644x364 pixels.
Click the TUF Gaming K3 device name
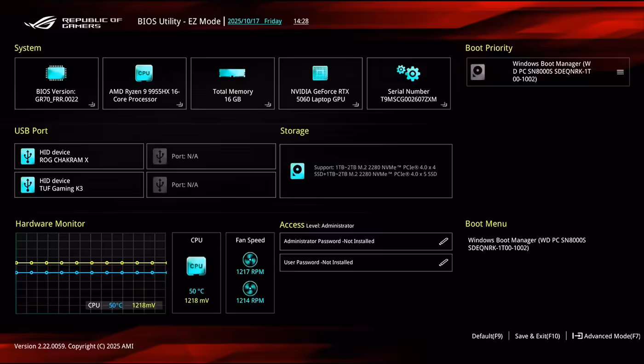[x=61, y=189]
